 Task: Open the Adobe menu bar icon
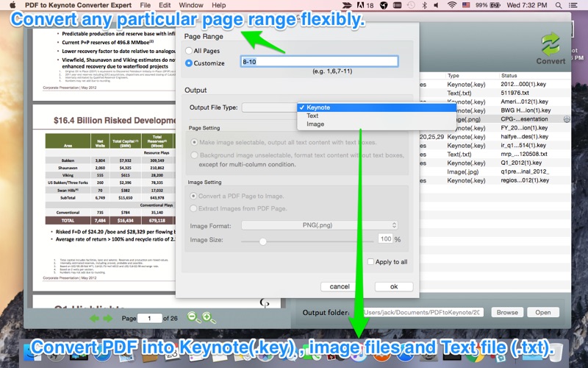click(365, 5)
